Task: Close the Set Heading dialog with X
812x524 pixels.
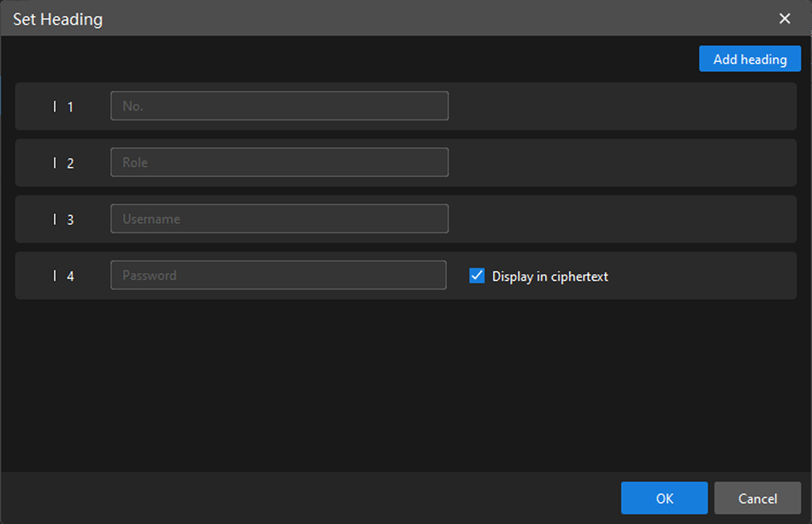Action: click(784, 18)
